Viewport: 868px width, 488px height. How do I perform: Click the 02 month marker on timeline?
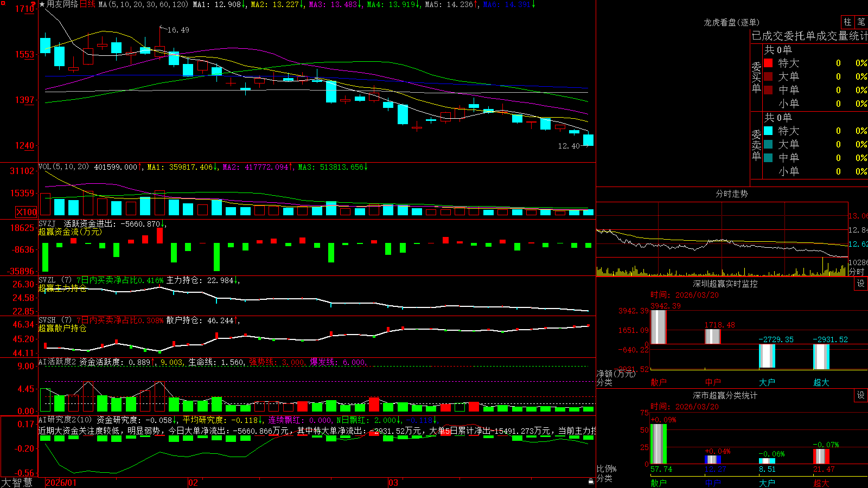pyautogui.click(x=193, y=483)
